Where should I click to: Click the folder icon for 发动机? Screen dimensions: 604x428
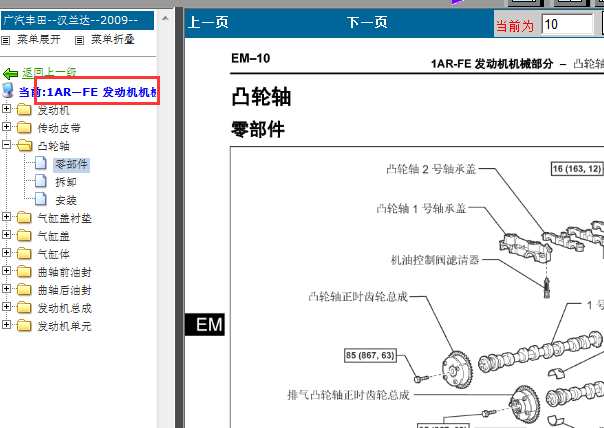click(x=24, y=110)
